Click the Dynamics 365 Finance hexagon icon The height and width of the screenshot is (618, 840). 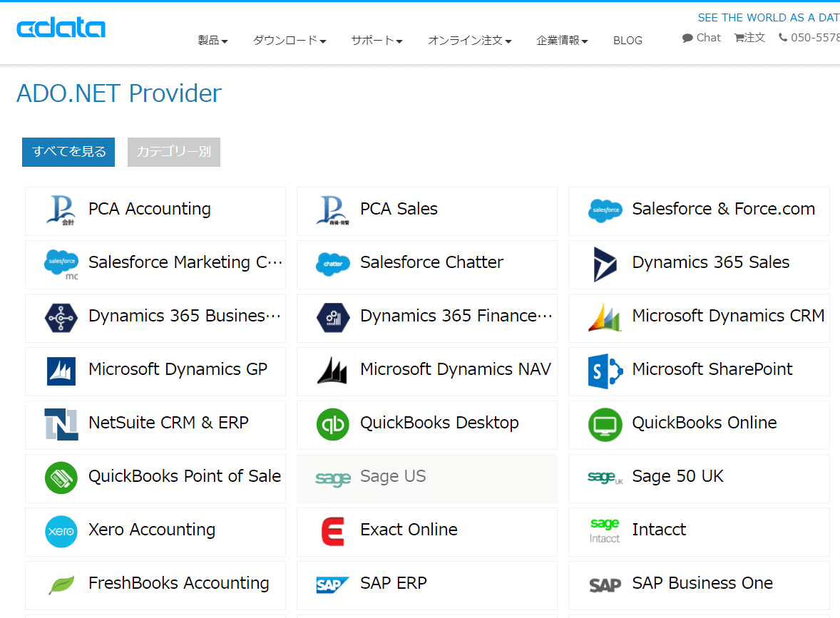[333, 318]
